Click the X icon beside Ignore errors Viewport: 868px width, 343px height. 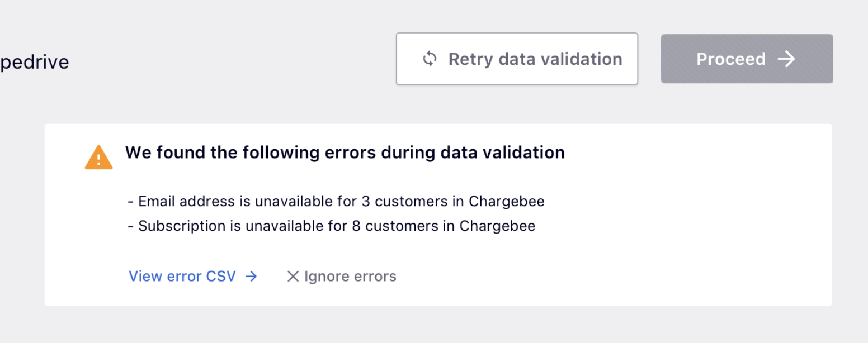pos(293,277)
